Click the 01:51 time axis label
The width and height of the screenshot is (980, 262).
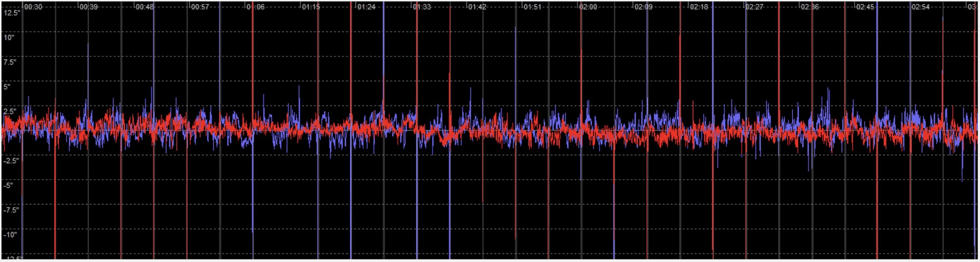click(x=532, y=7)
